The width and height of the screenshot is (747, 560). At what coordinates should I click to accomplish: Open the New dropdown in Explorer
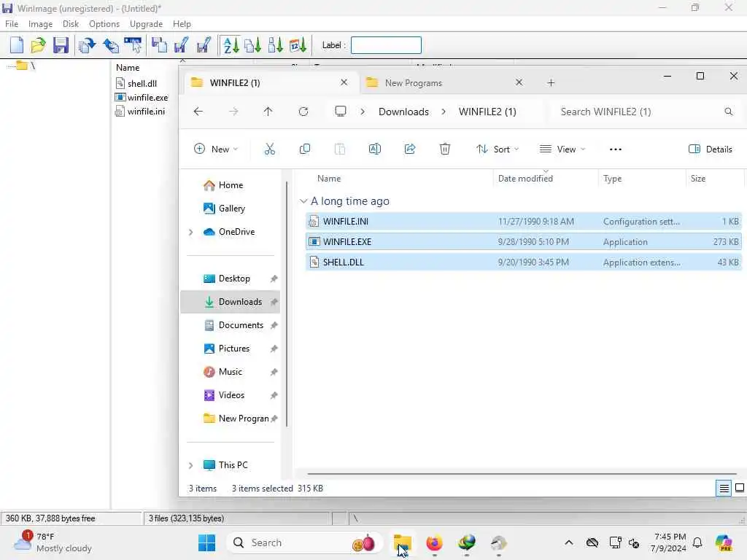click(216, 149)
